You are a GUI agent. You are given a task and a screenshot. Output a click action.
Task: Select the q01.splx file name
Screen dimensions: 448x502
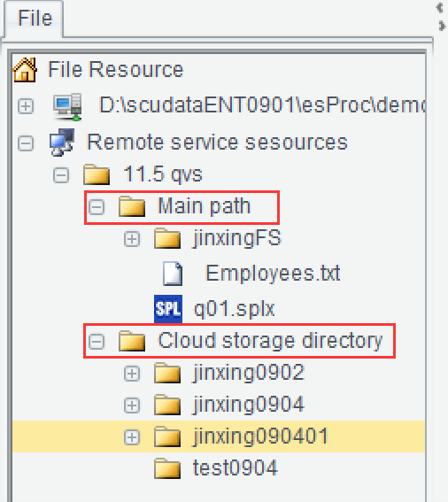(235, 309)
